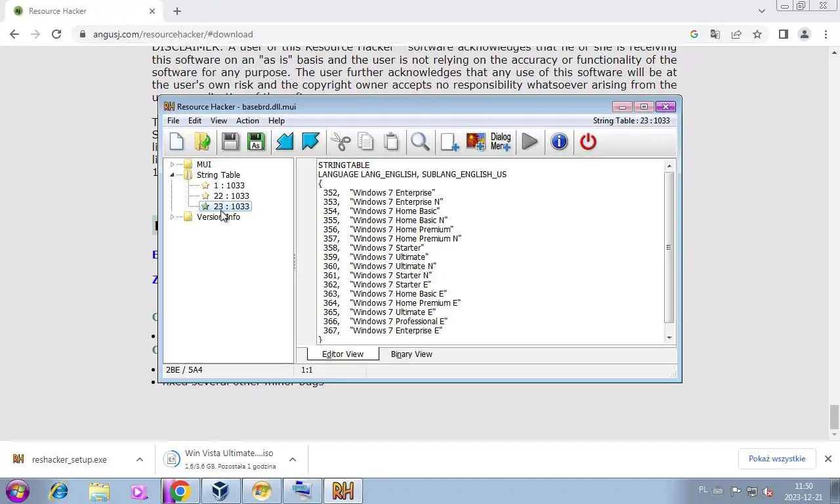Open the Windows Start button
The image size is (840, 504).
[x=18, y=491]
